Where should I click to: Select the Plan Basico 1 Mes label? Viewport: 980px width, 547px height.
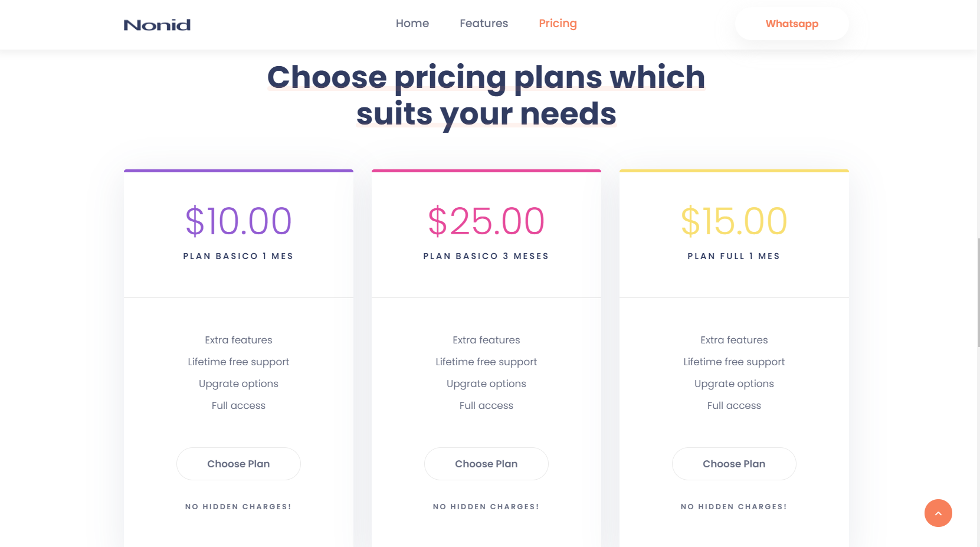(x=238, y=256)
